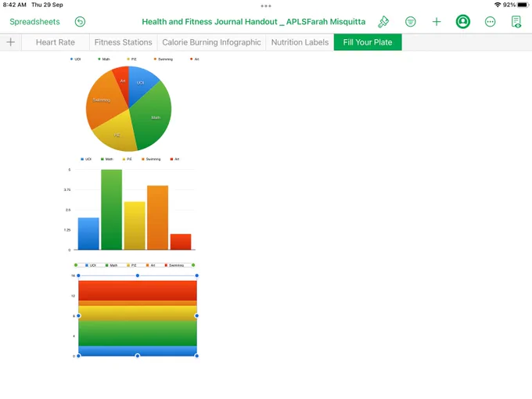Image resolution: width=532 pixels, height=399 pixels.
Task: Select the green band in area chart
Action: point(138,333)
